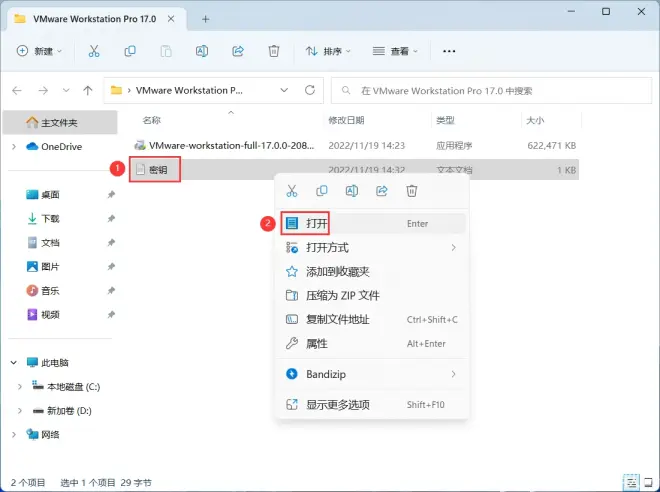Screen dimensions: 660x492
Task: Click the Share icon in the toolbar
Action: click(238, 51)
